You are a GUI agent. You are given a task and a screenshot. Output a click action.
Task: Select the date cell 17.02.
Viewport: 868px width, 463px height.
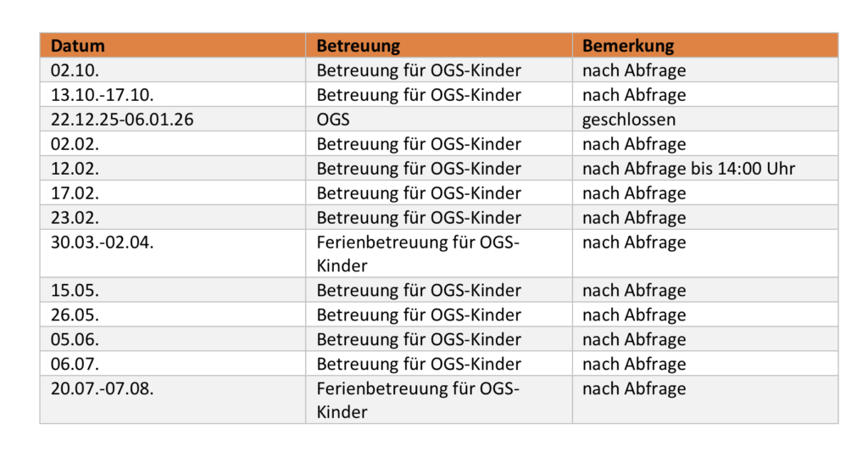(75, 193)
